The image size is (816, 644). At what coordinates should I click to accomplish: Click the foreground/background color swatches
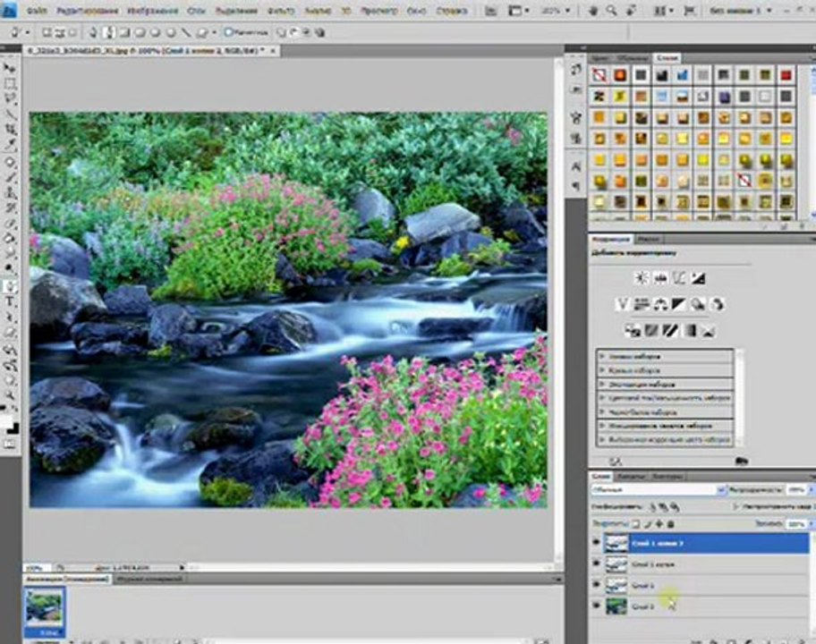[x=9, y=424]
